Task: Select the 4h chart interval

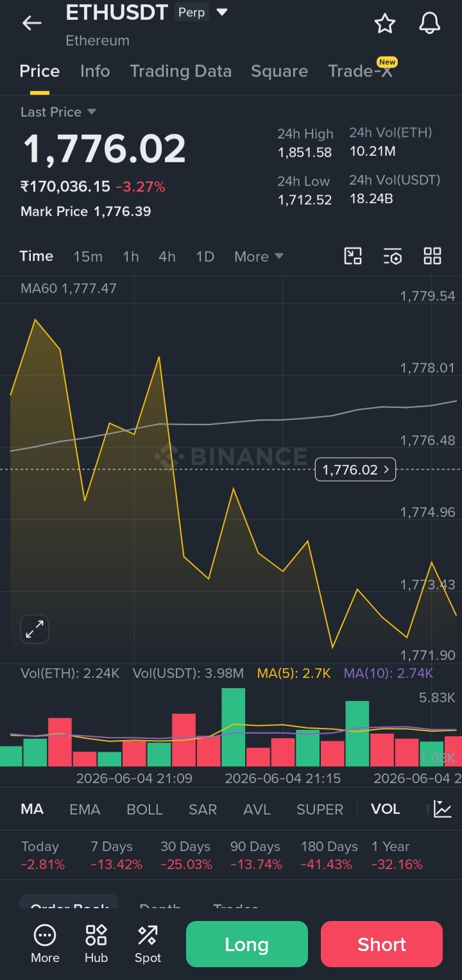Action: (167, 257)
